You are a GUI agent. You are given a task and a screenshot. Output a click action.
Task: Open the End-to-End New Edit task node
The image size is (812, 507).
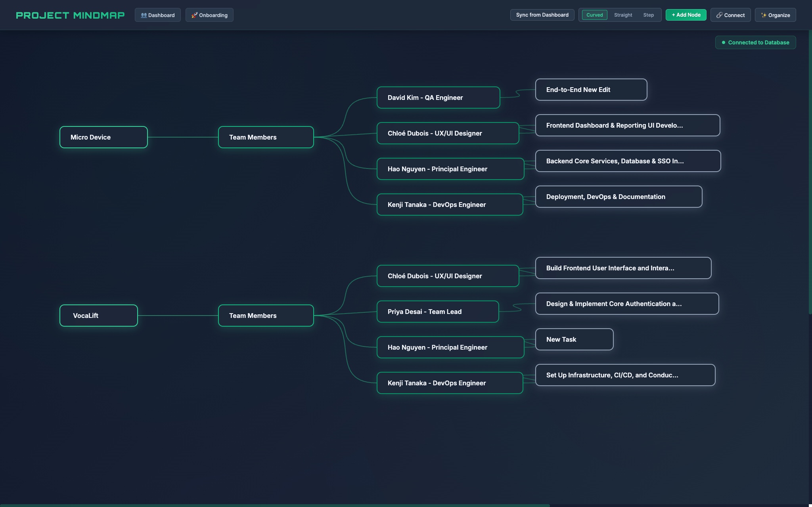point(591,90)
